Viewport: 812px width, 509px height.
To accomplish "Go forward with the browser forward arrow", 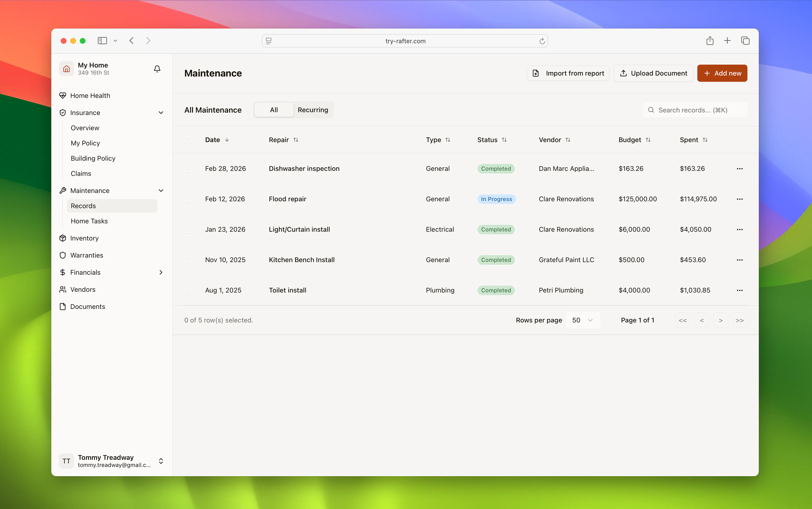I will 148,41.
